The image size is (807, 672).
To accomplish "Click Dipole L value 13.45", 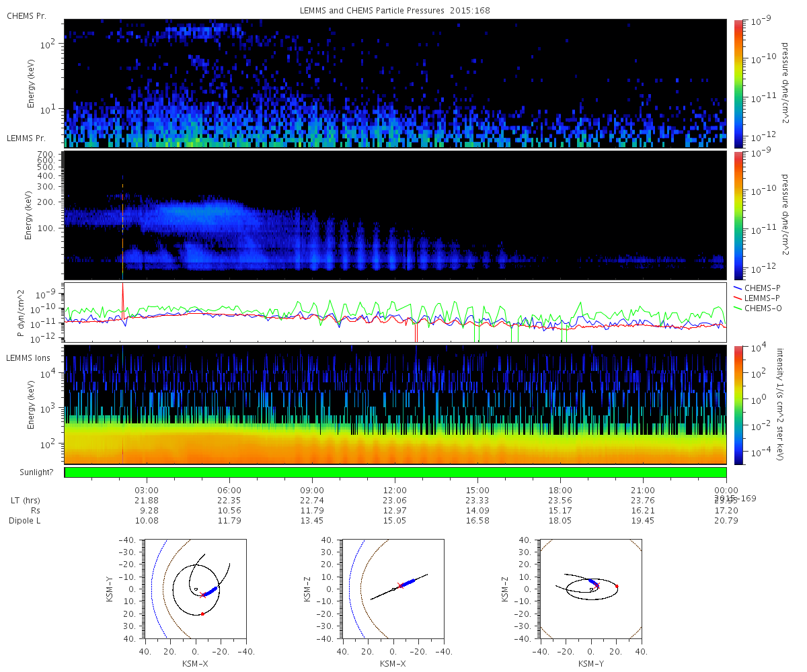I will click(x=313, y=521).
